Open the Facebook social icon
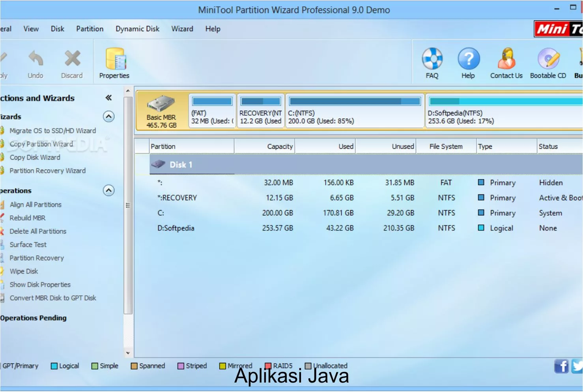Viewport: 583px width, 392px height. 561,366
